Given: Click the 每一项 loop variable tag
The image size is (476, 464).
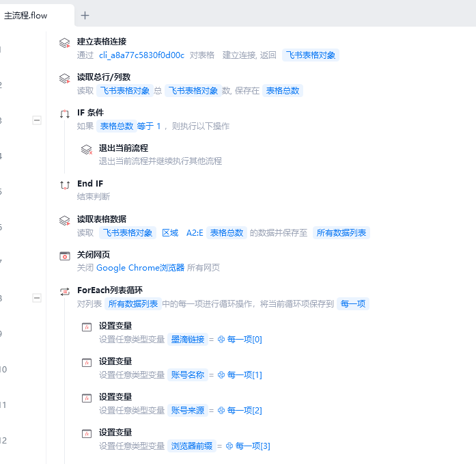Looking at the screenshot, I should tap(353, 304).
